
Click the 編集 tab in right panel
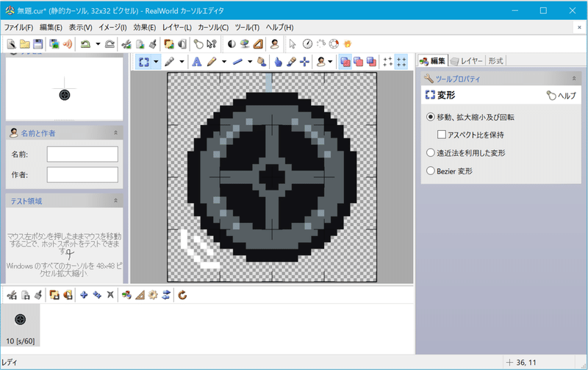[432, 61]
